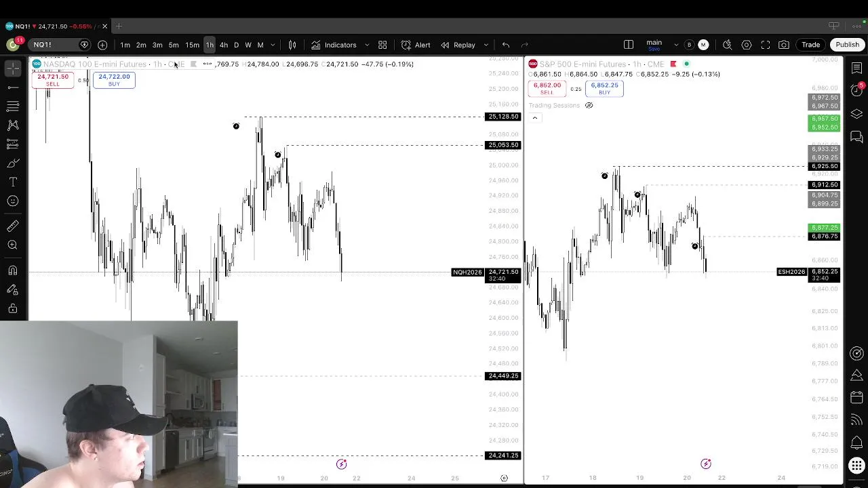This screenshot has width=868, height=488.
Task: Open the Indicators dialog
Action: [334, 45]
